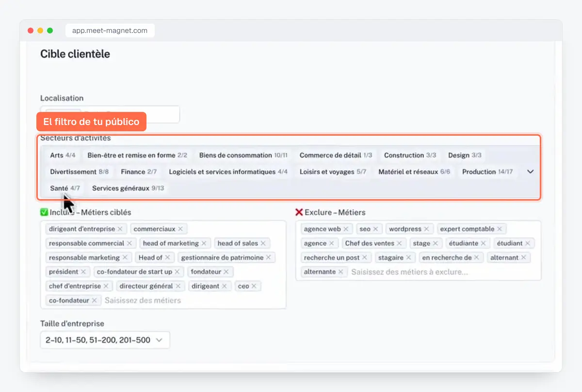The image size is (582, 392).
Task: Click the Localisation input field
Action: click(110, 114)
